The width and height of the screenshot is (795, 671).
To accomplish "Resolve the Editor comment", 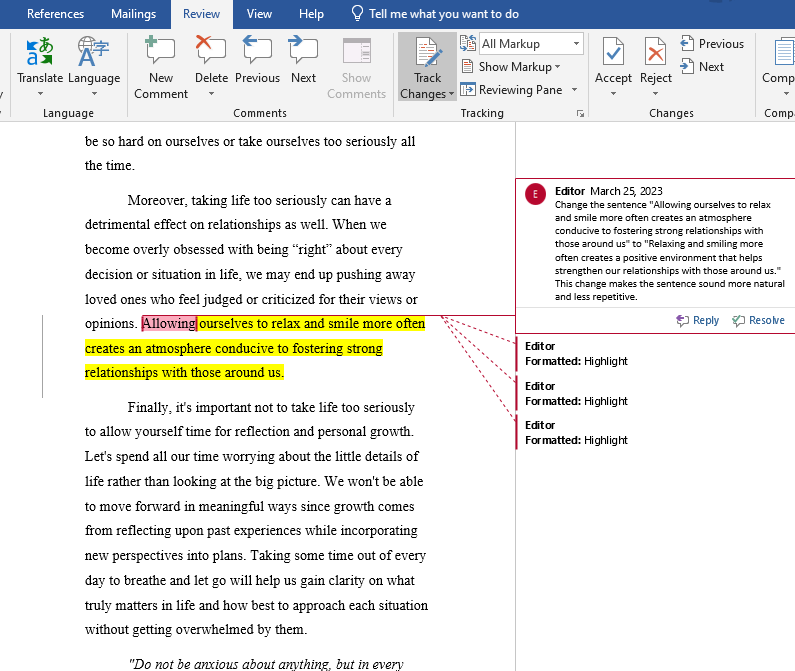I will point(758,320).
